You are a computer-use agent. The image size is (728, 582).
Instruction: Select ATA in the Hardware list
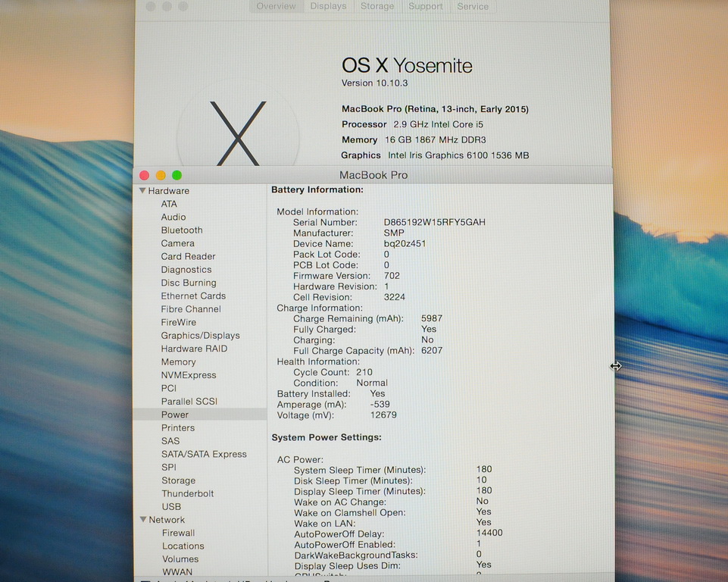169,204
